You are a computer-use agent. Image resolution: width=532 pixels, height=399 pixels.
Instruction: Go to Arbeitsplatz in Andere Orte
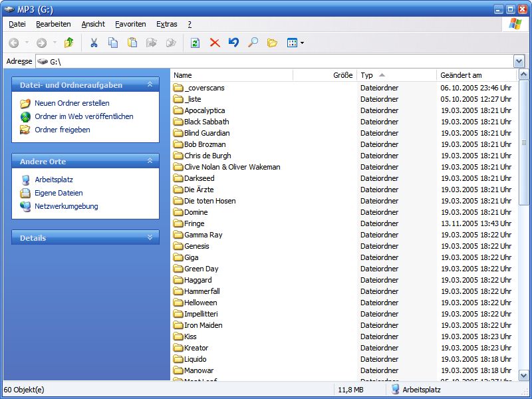pyautogui.click(x=54, y=180)
